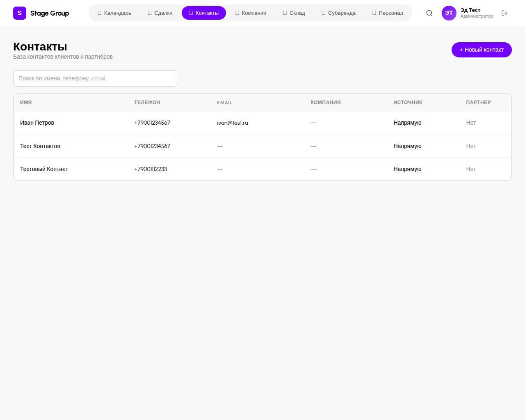Click the Эд Тест username label

[x=470, y=9]
